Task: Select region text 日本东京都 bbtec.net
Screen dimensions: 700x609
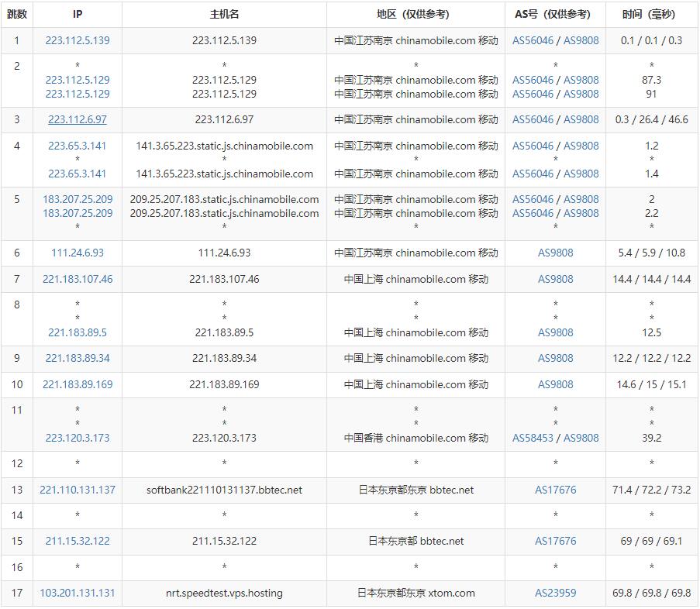Action: pos(416,541)
